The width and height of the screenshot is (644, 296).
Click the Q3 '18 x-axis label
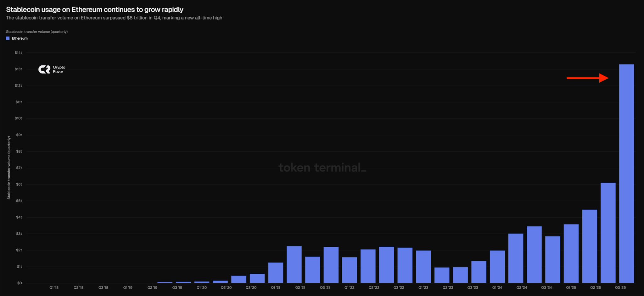point(103,288)
